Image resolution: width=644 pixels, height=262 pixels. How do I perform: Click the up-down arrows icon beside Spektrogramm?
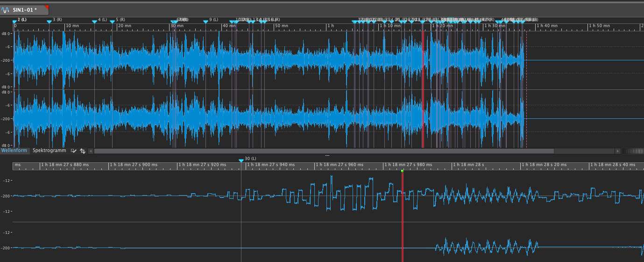tap(83, 151)
